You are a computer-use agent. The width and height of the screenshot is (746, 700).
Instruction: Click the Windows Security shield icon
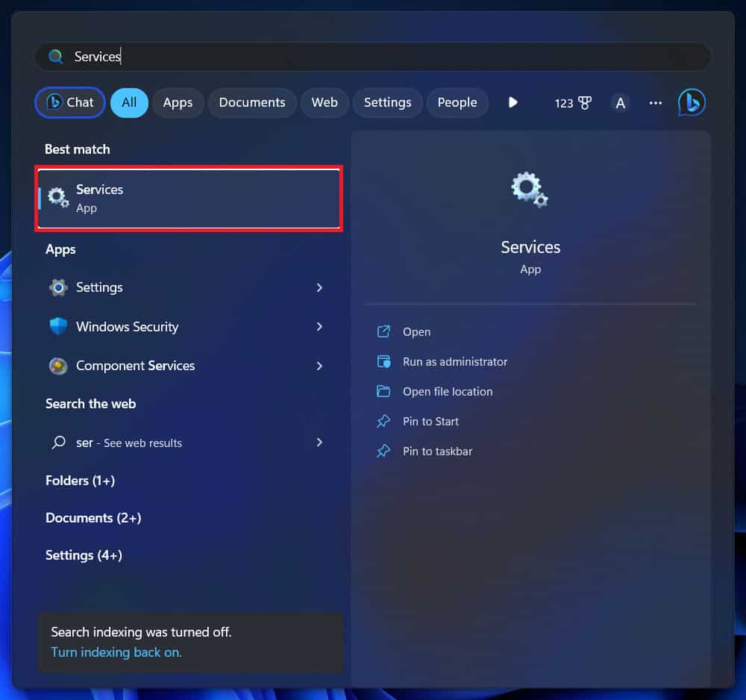pyautogui.click(x=58, y=326)
